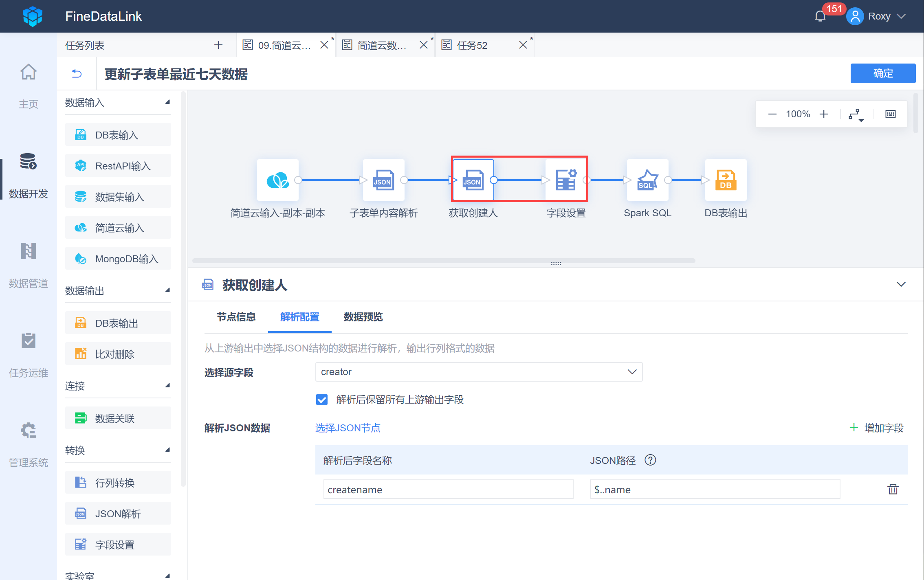The height and width of the screenshot is (580, 924).
Task: Open 任务运维 in the sidebar
Action: 28,355
